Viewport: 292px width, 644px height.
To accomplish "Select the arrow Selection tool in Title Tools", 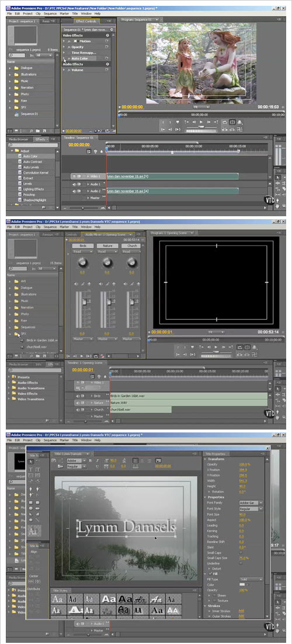I will click(32, 462).
